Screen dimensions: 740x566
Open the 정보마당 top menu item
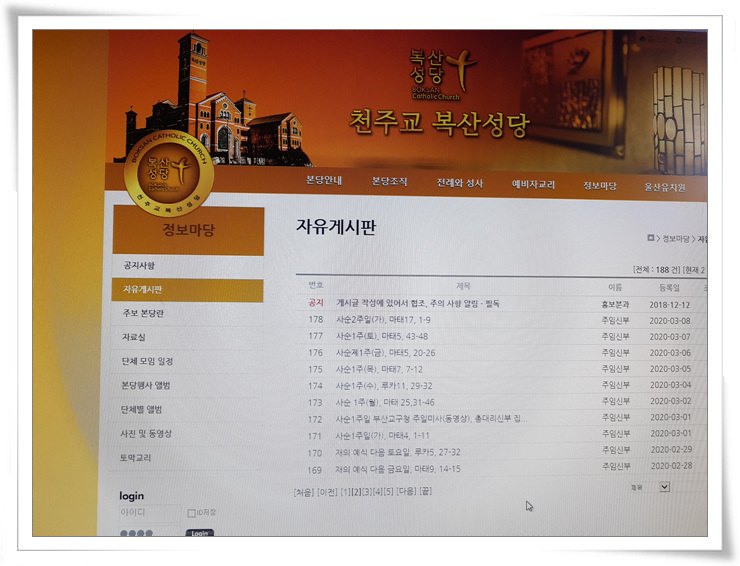click(x=600, y=186)
